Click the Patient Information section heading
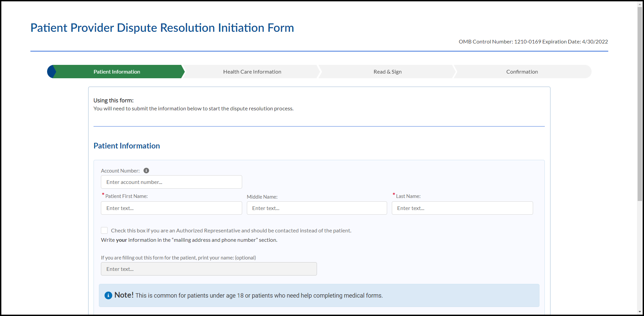 coord(127,146)
